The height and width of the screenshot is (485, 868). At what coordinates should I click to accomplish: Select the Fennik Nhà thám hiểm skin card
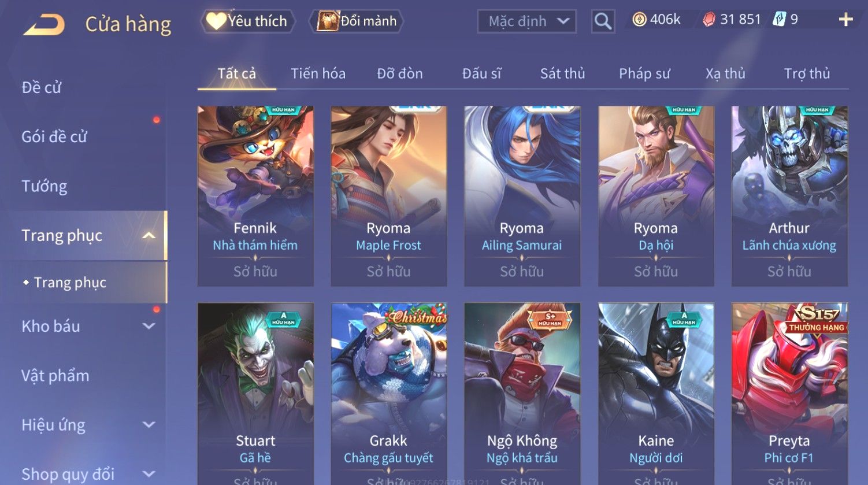[255, 196]
